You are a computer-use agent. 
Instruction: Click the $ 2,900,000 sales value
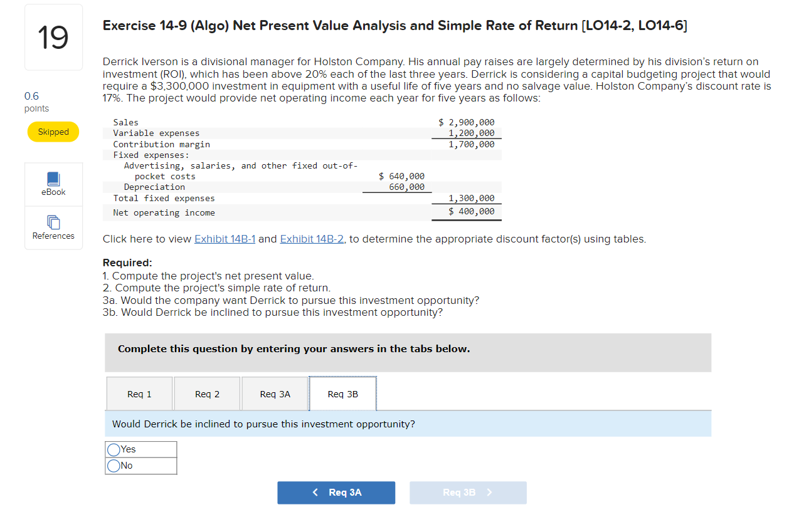click(466, 122)
